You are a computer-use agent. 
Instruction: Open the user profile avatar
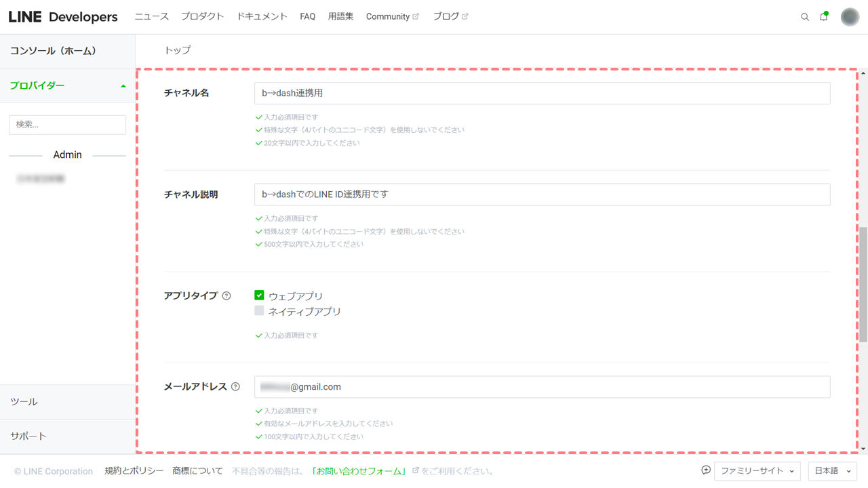(850, 17)
